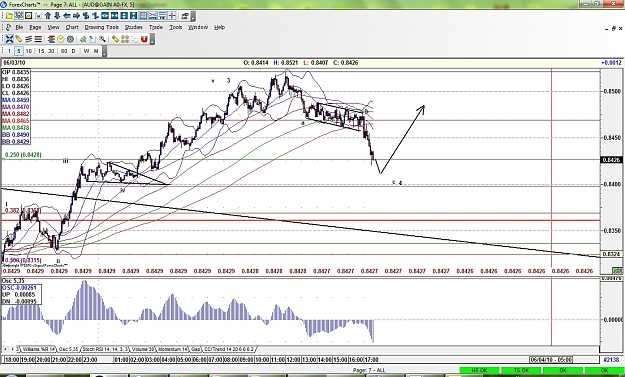The width and height of the screenshot is (625, 377).
Task: Switch to the Volume 30 tab
Action: tap(143, 349)
